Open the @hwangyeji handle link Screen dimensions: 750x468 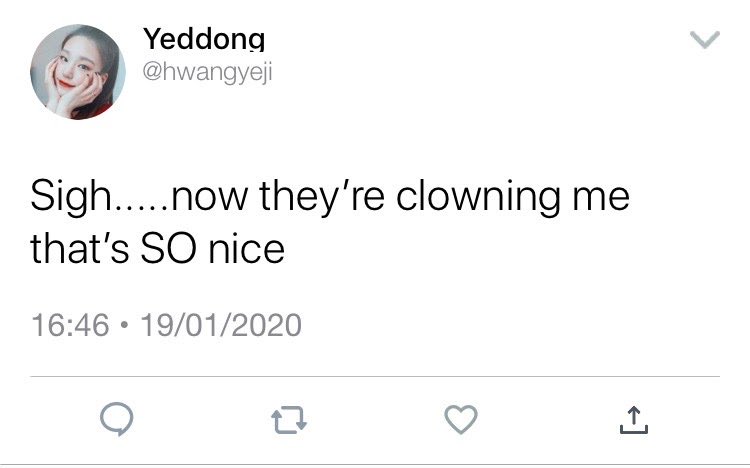208,73
